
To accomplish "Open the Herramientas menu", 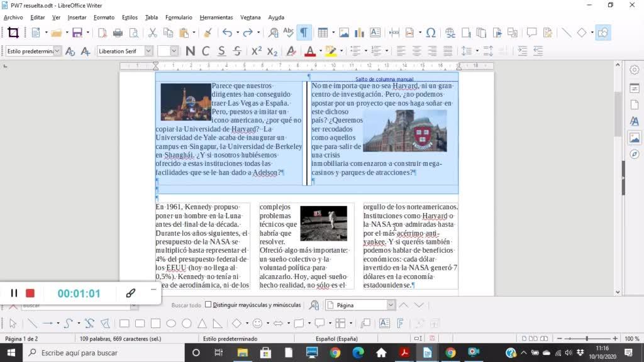I will point(216,18).
